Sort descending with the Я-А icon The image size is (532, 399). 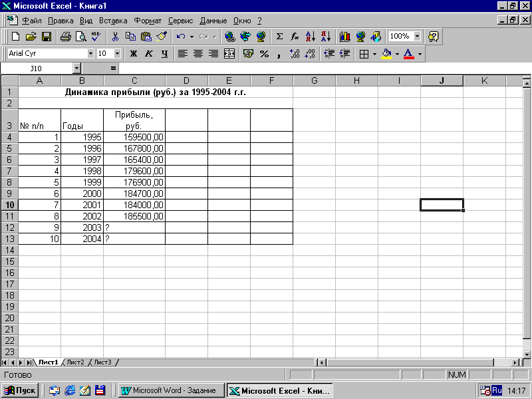point(326,37)
